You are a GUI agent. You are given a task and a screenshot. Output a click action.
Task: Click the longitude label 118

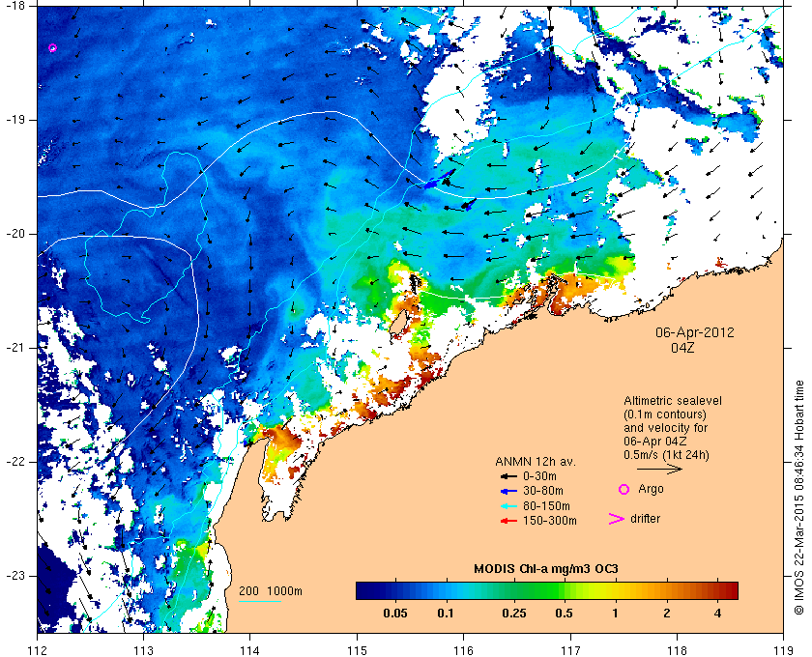pyautogui.click(x=678, y=649)
